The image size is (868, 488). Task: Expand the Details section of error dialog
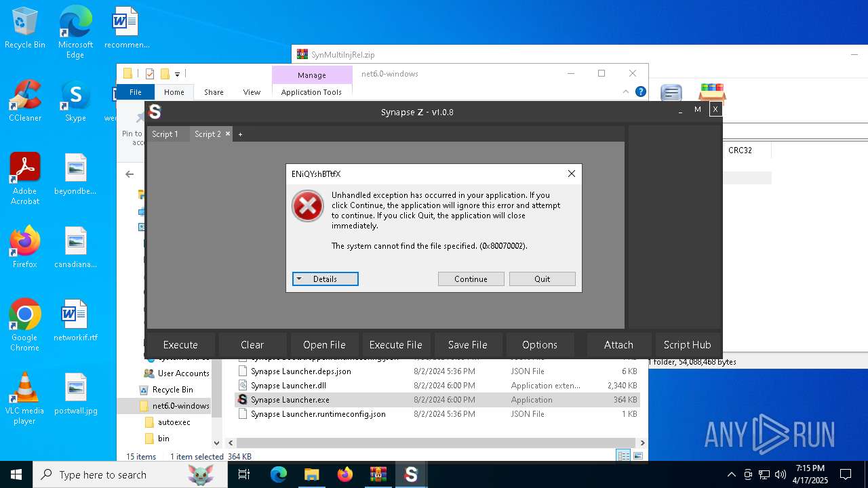[325, 279]
